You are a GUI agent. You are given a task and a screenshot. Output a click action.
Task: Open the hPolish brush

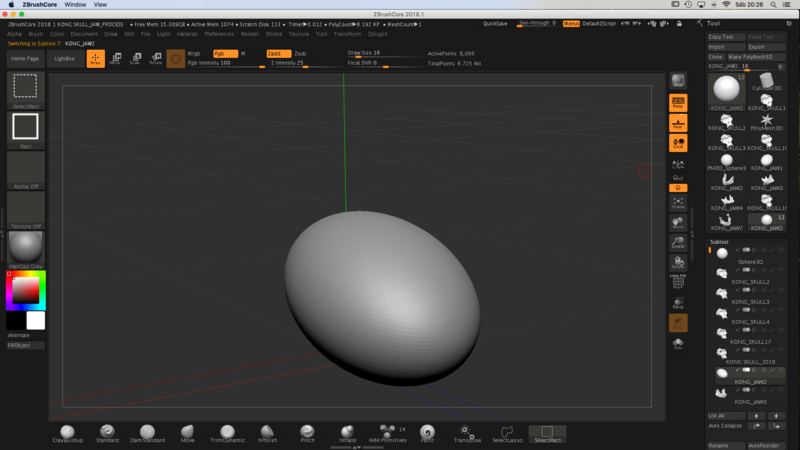[267, 431]
